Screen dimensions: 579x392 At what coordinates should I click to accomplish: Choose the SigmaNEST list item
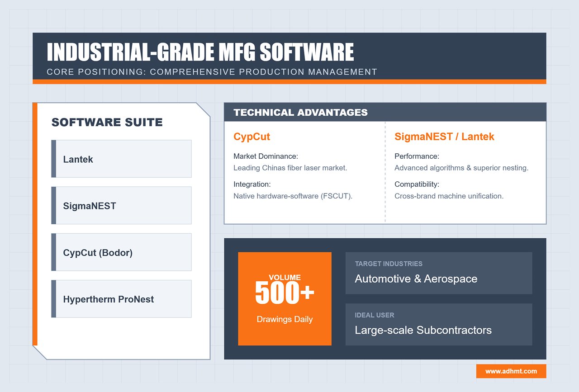tap(121, 206)
